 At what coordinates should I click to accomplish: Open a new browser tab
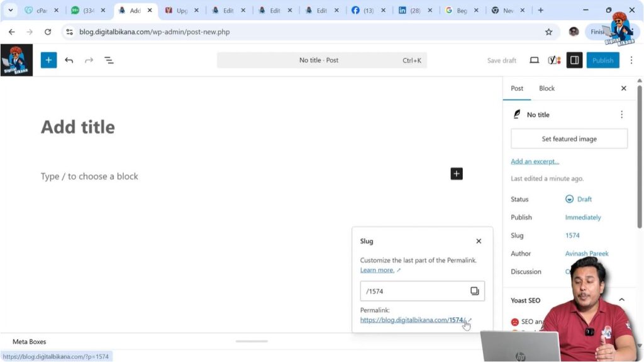540,10
